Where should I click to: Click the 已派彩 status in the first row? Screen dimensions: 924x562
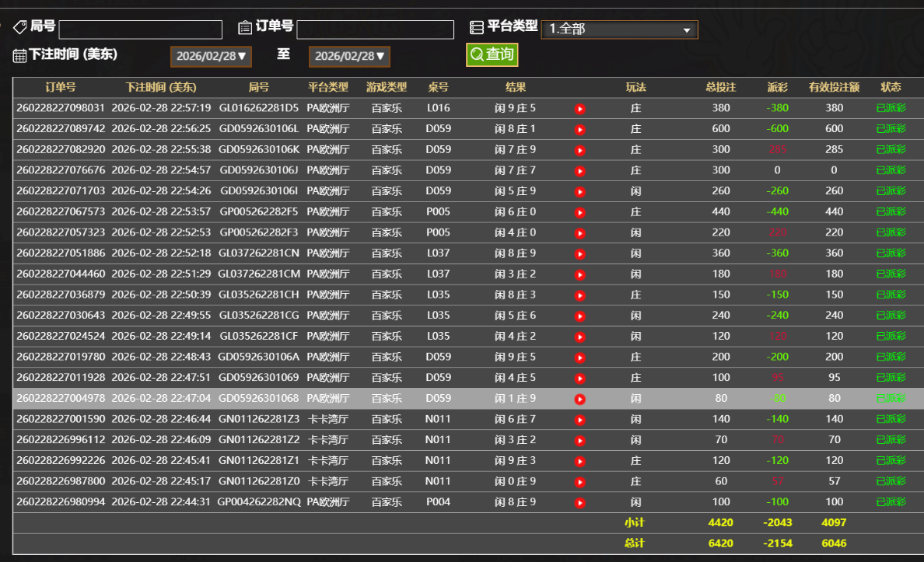[891, 109]
